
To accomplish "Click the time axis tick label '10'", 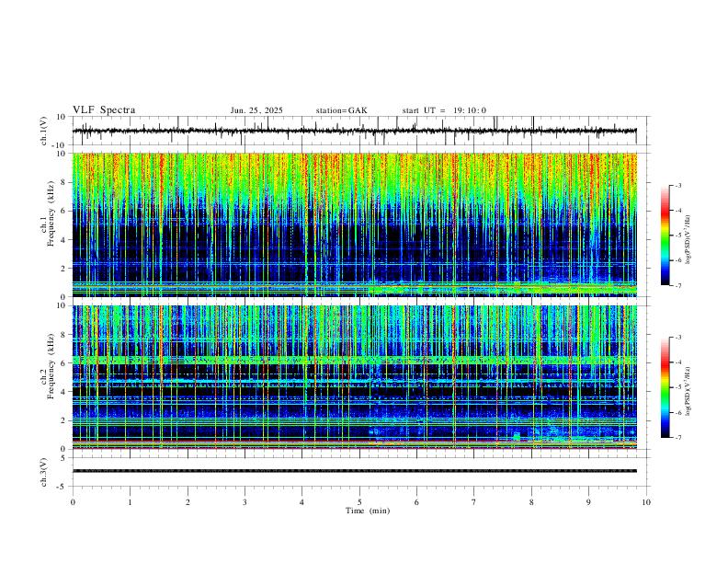I will [646, 502].
